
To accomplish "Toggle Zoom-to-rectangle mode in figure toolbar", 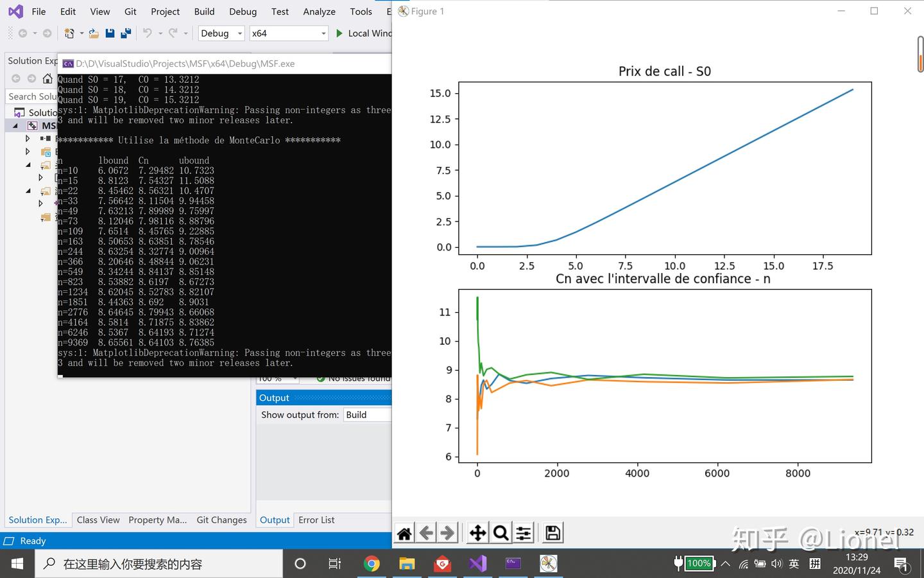I will point(501,532).
